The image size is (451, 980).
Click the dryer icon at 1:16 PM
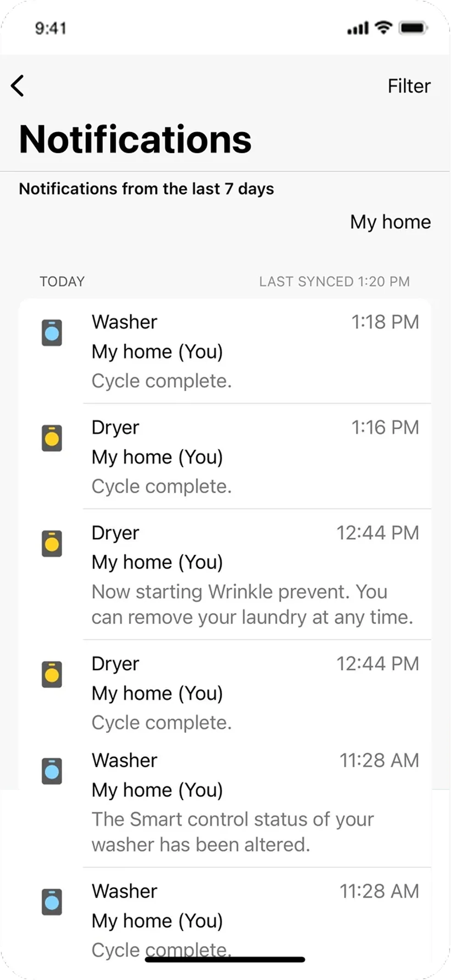click(x=52, y=438)
